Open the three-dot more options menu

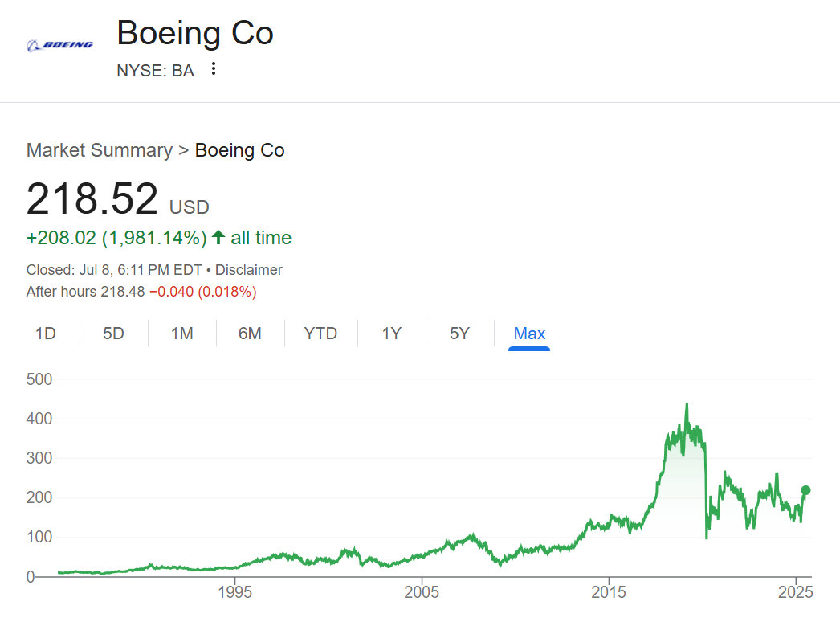coord(213,69)
